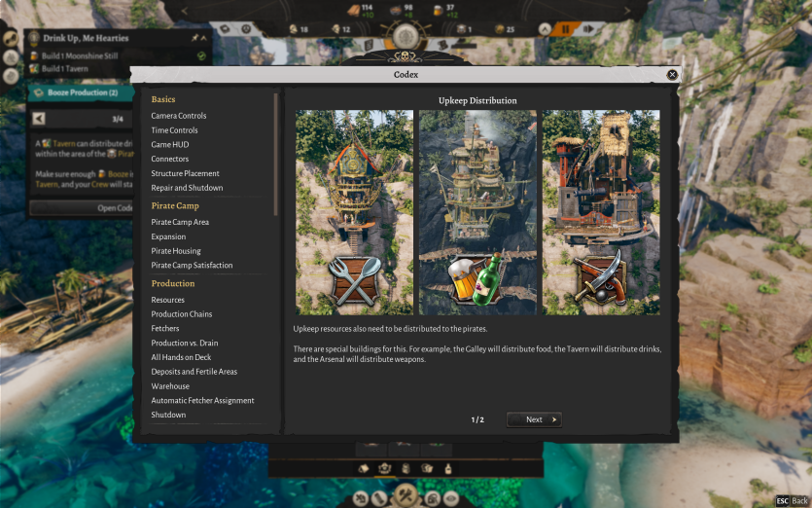The width and height of the screenshot is (812, 508).
Task: Click the codex list scrollbar
Action: tap(275, 155)
